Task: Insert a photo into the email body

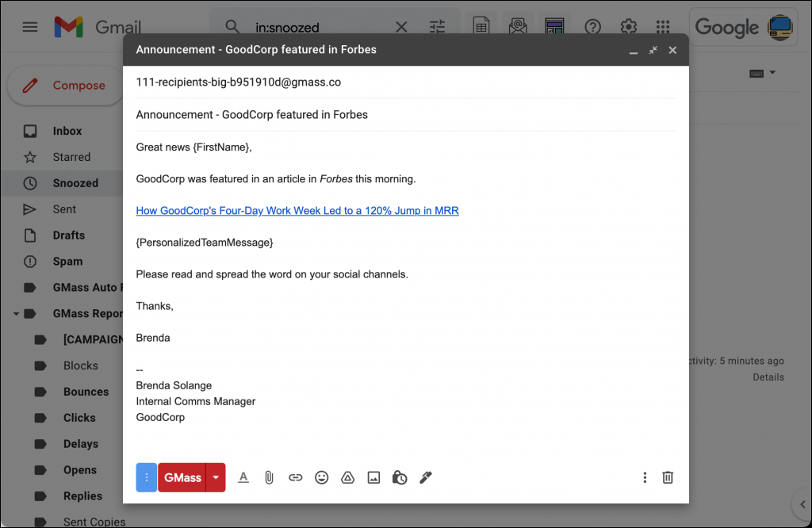Action: [373, 477]
